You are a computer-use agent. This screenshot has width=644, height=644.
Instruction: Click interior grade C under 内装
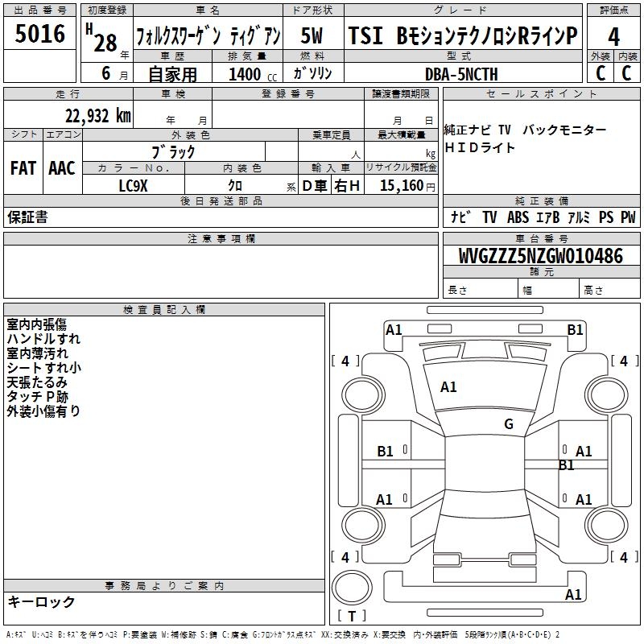(x=626, y=73)
